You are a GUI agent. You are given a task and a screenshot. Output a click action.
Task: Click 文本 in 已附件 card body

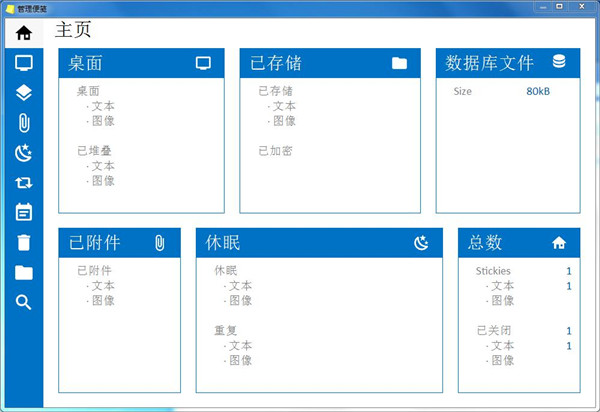(x=103, y=286)
